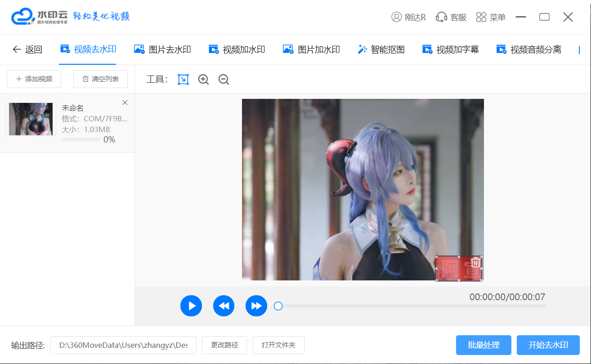Click 添加视频 button
This screenshot has height=364, width=591.
point(34,79)
